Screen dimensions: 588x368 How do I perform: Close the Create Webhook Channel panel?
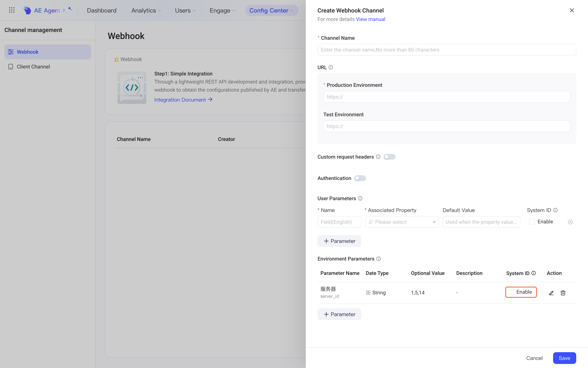(571, 10)
